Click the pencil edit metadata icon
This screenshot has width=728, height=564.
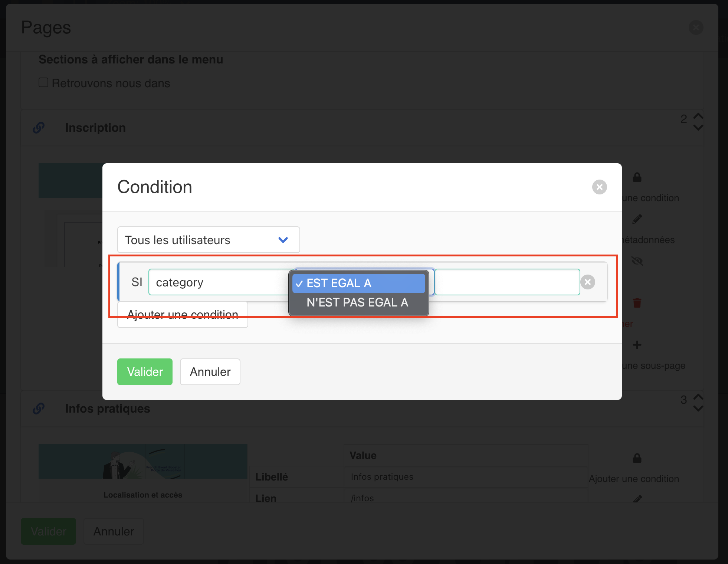tap(637, 219)
